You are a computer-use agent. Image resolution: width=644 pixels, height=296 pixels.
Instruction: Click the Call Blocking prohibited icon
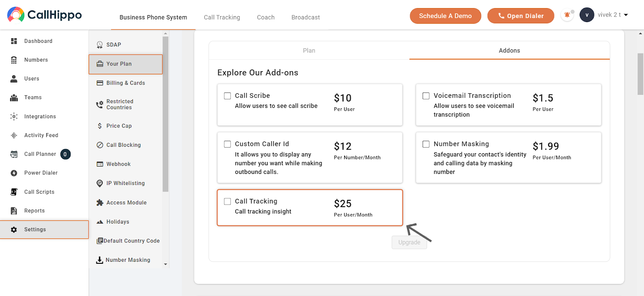coord(100,145)
